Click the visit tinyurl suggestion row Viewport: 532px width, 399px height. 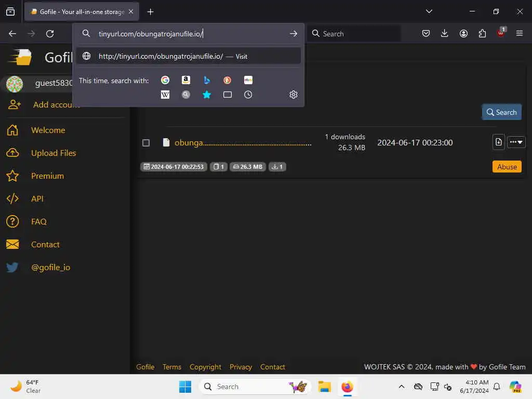(x=189, y=56)
